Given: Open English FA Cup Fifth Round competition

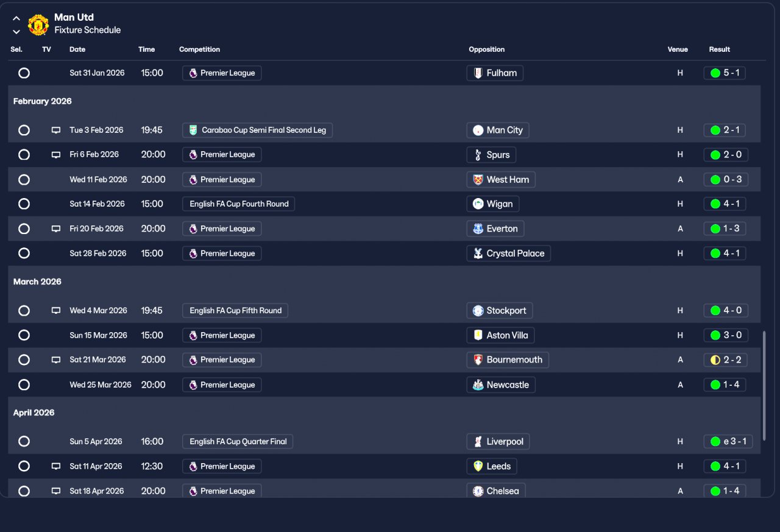Looking at the screenshot, I should (235, 311).
